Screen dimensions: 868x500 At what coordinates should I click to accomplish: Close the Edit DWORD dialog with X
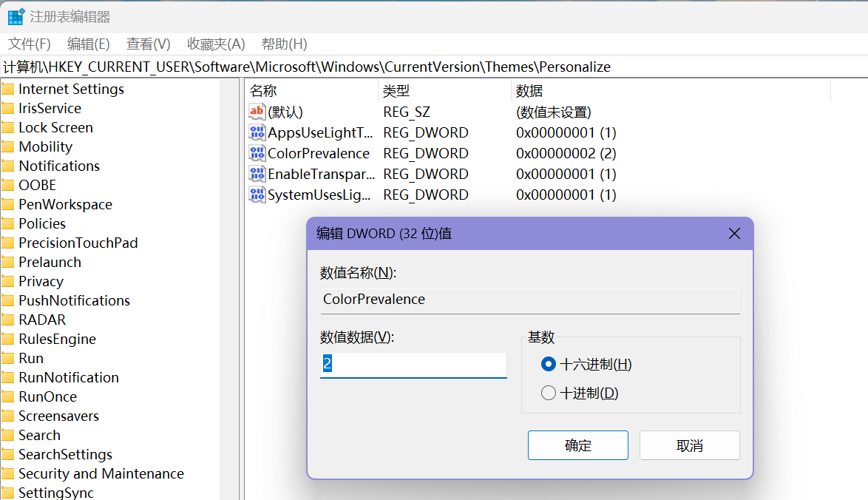point(734,234)
